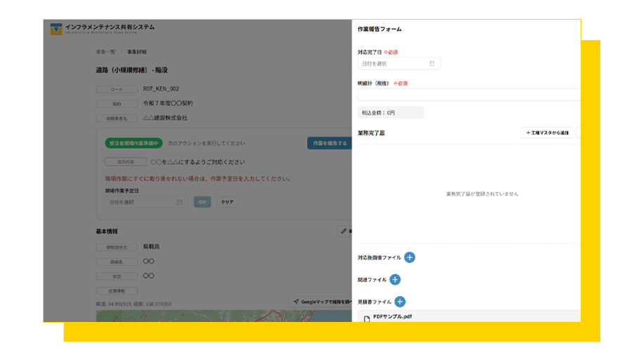Click the 作業報告フォーム heading

(380, 29)
